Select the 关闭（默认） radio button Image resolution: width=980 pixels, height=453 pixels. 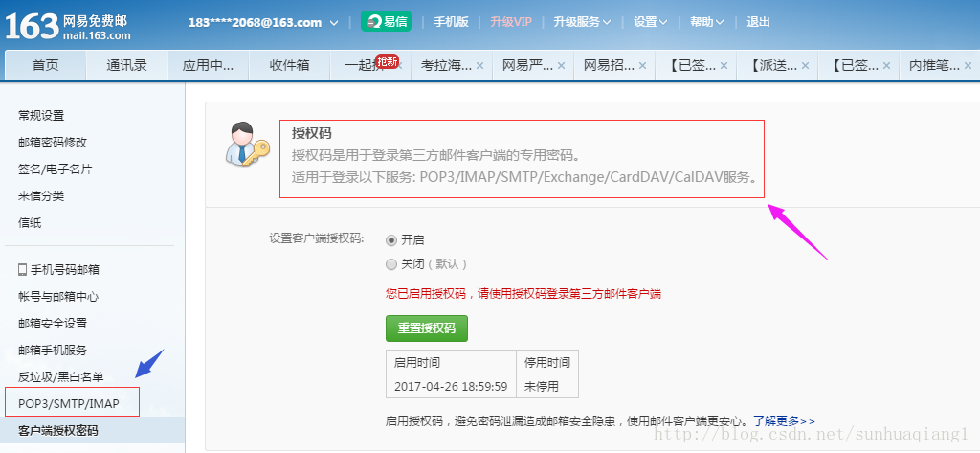coord(391,264)
